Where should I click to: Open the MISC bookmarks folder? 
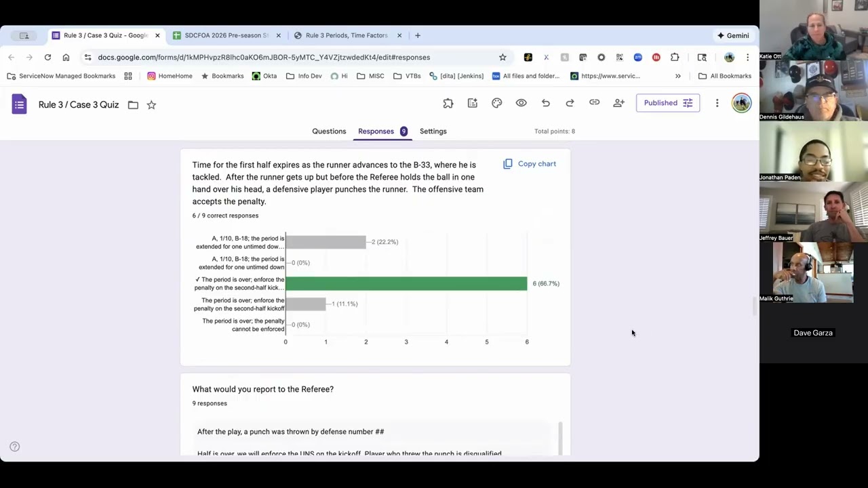[370, 76]
